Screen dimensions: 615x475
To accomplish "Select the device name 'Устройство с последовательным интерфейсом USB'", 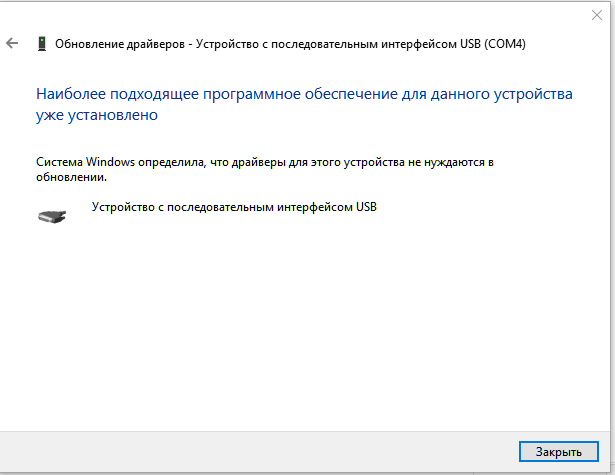I will pyautogui.click(x=233, y=207).
